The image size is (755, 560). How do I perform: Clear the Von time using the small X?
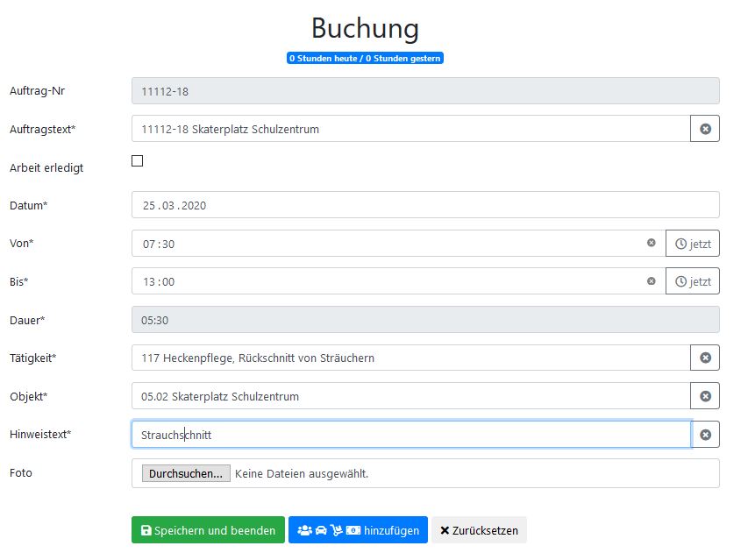pos(651,243)
